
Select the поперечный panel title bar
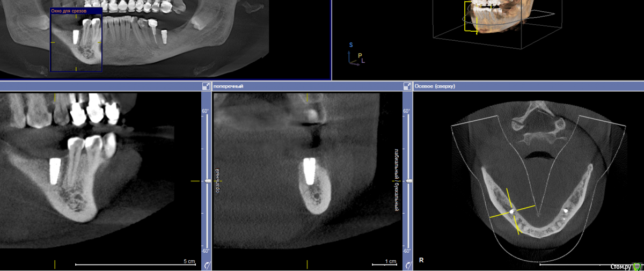(306, 86)
